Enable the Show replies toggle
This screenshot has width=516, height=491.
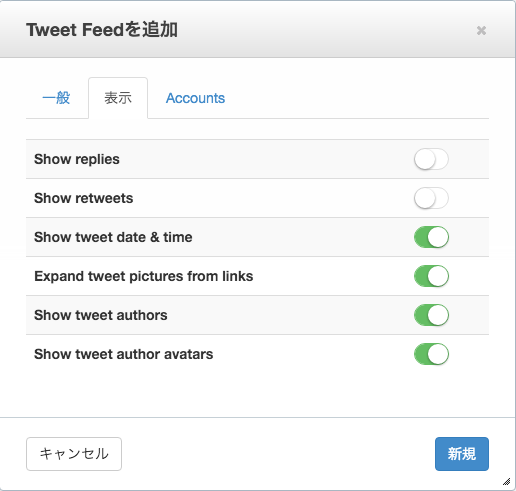point(431,159)
